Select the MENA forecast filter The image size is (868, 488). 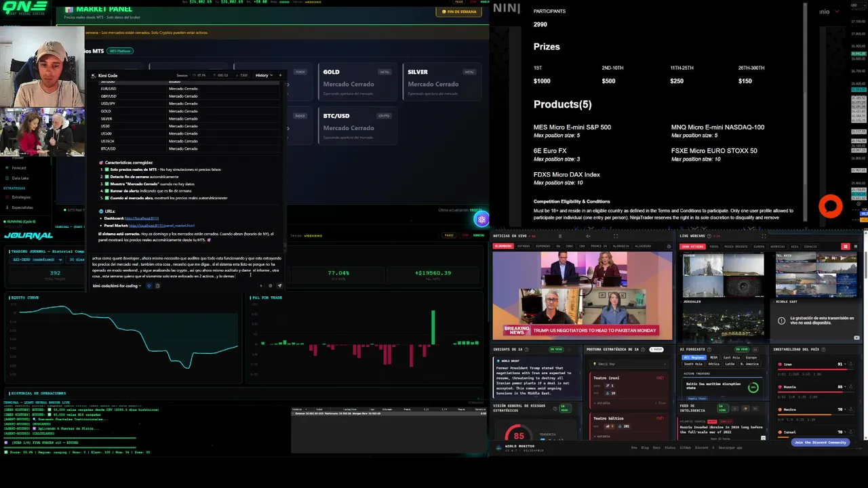[714, 357]
